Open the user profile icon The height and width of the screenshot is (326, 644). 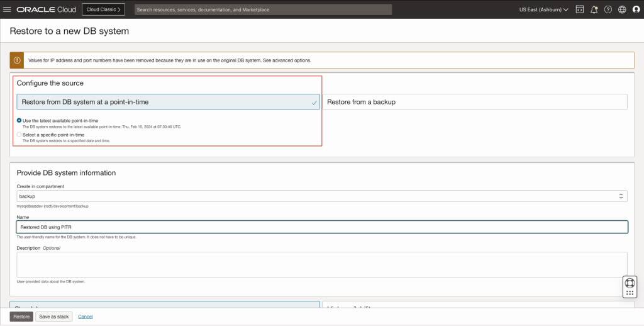[x=636, y=9]
